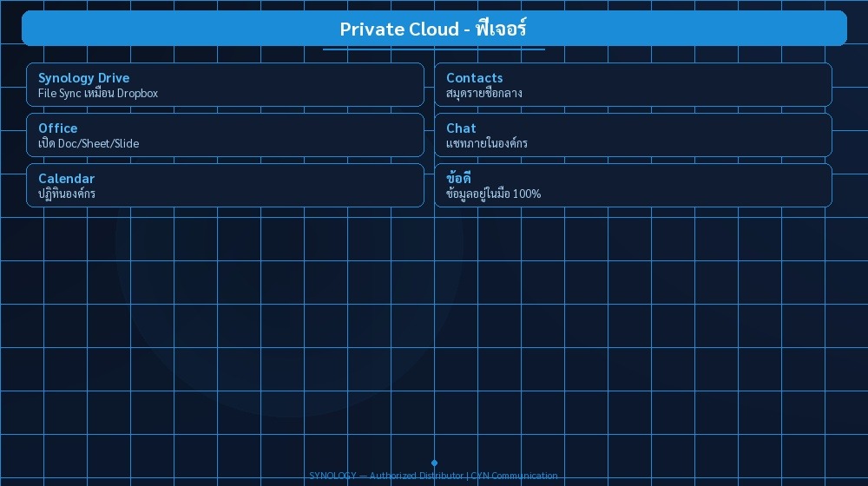Select the Synology Drive card
The height and width of the screenshot is (486, 868).
pos(226,85)
